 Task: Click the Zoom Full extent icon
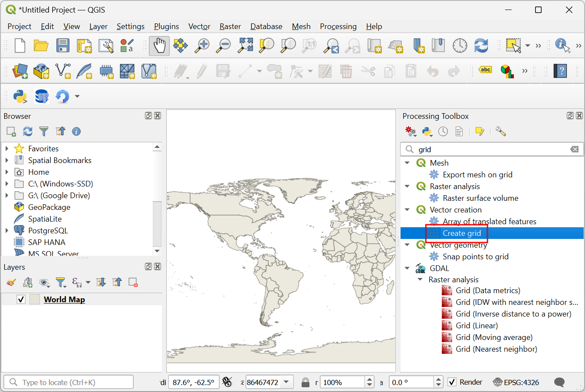click(x=245, y=46)
